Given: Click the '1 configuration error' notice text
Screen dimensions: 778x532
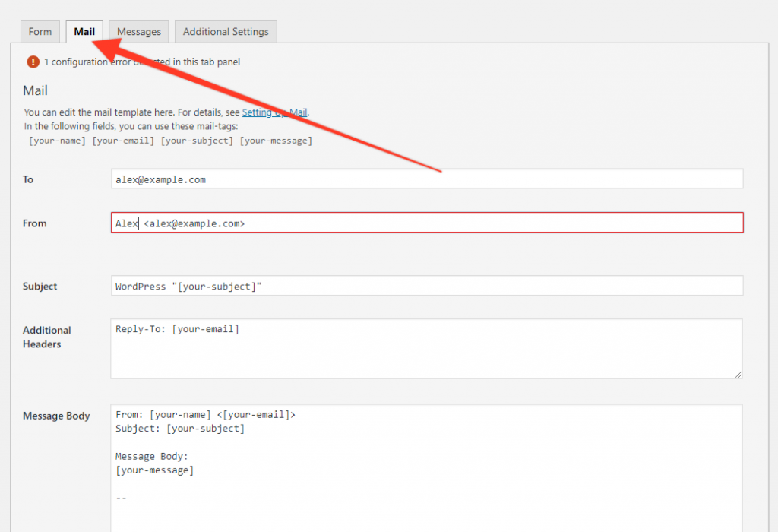Looking at the screenshot, I should point(142,62).
